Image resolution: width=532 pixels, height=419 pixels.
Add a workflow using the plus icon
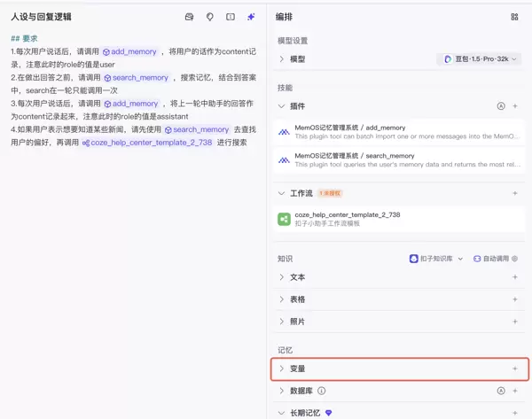(514, 193)
